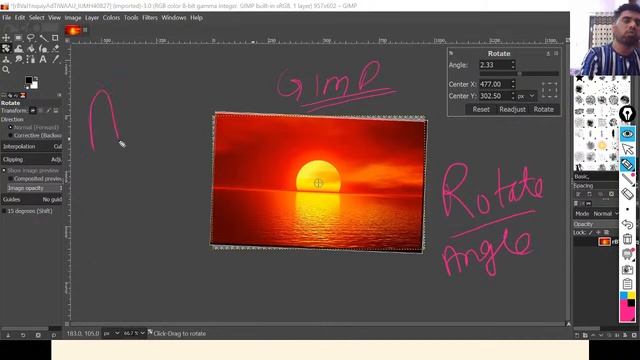The width and height of the screenshot is (640, 360).
Task: Open the Edit menu
Action: (x=20, y=18)
